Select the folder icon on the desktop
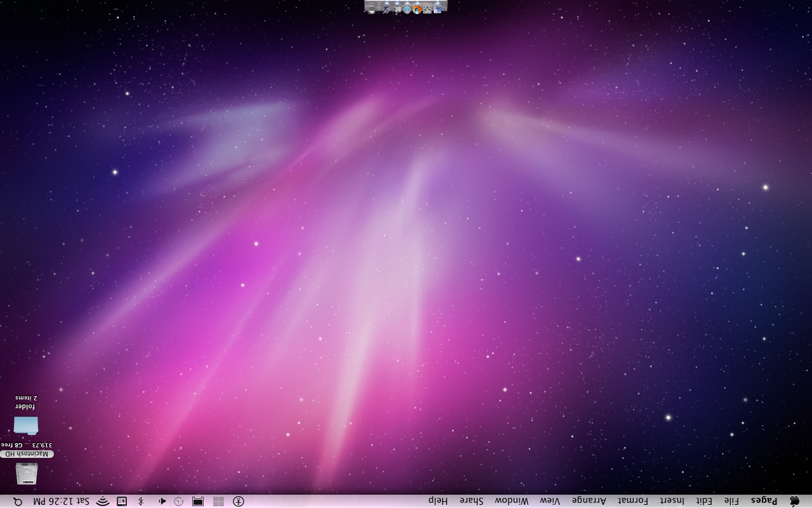The height and width of the screenshot is (508, 812). (26, 425)
